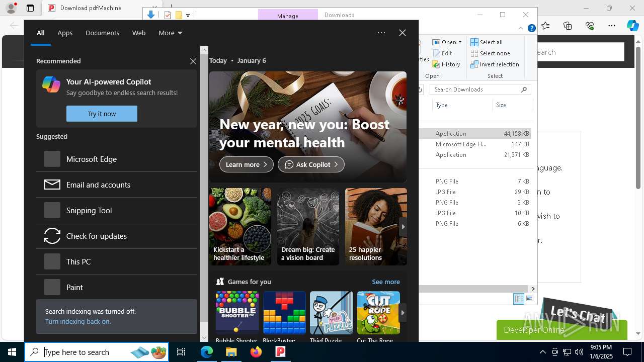Viewport: 644px width, 362px height.
Task: Close the search panel with X
Action: pyautogui.click(x=403, y=33)
